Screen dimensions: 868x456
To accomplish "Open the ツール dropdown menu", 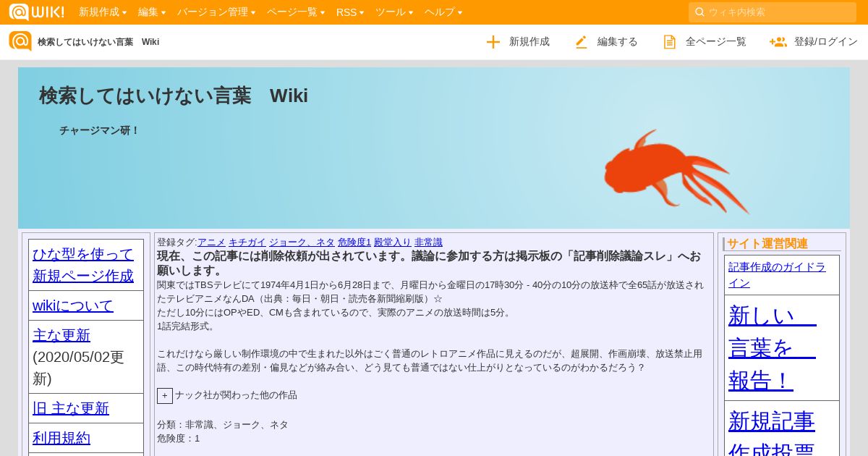I will pos(394,12).
